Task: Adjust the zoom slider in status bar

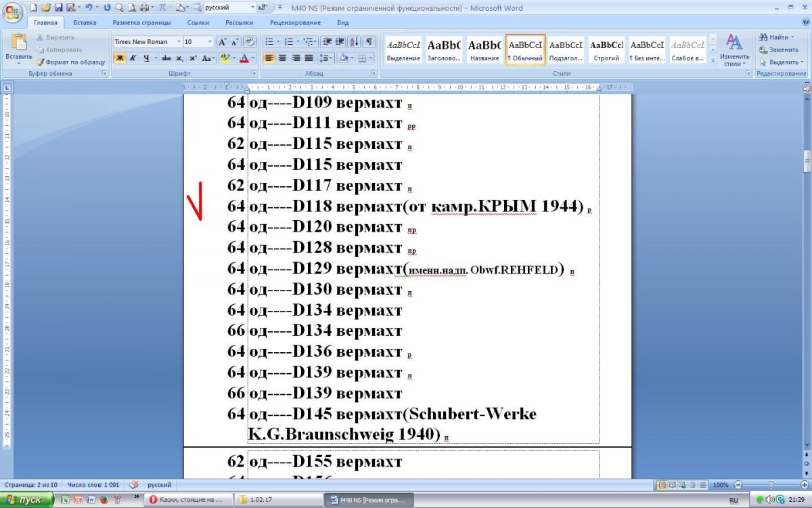Action: pos(771,485)
